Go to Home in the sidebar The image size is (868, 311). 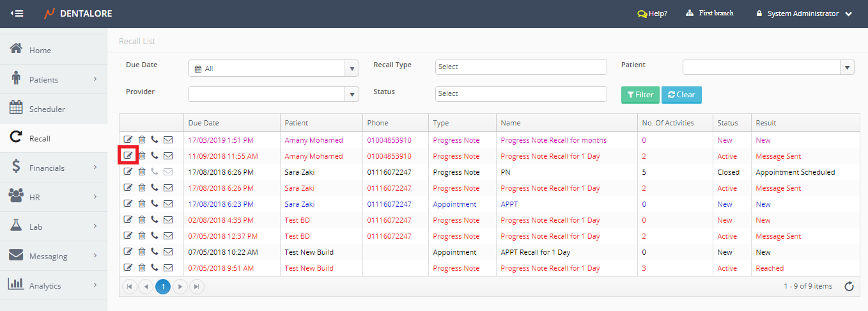[x=40, y=51]
